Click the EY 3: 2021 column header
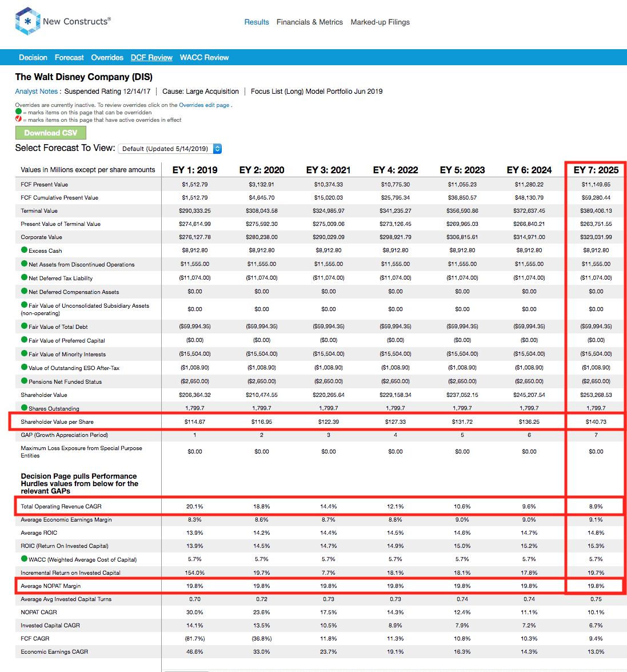 329,170
